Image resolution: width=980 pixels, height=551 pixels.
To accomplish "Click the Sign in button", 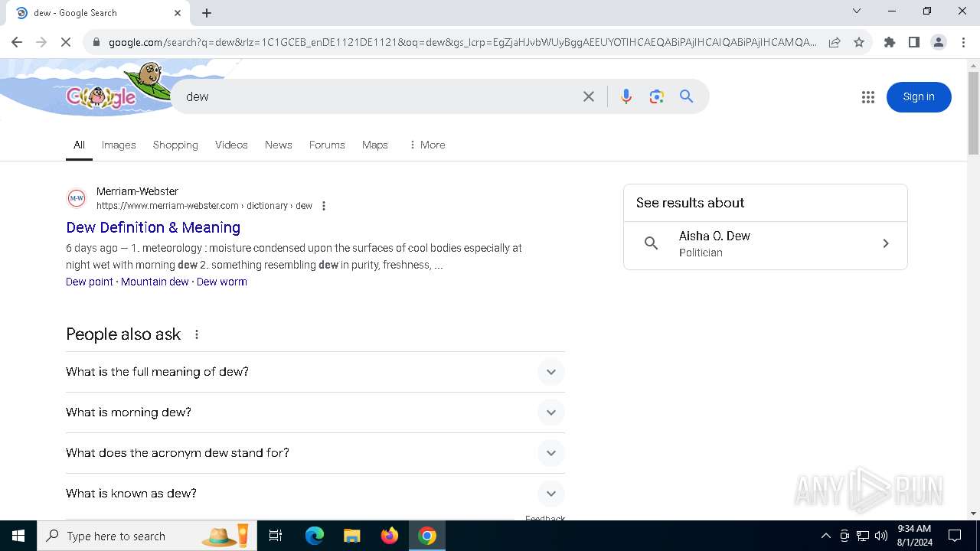I will (x=919, y=97).
